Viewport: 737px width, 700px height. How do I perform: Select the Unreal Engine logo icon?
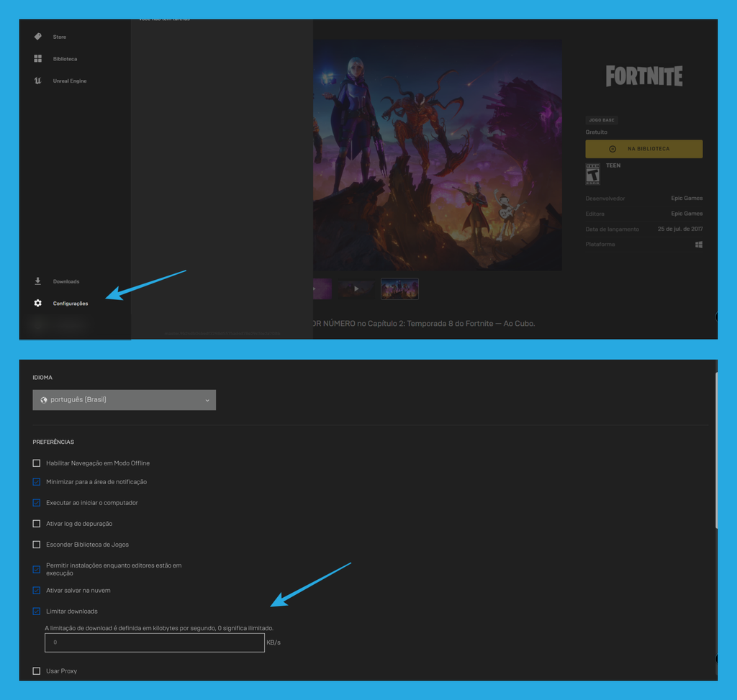coord(37,81)
